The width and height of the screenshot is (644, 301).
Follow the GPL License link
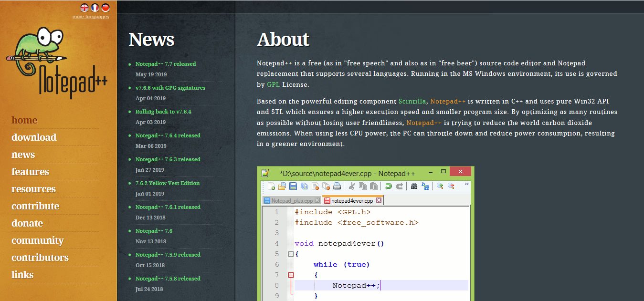(x=274, y=84)
